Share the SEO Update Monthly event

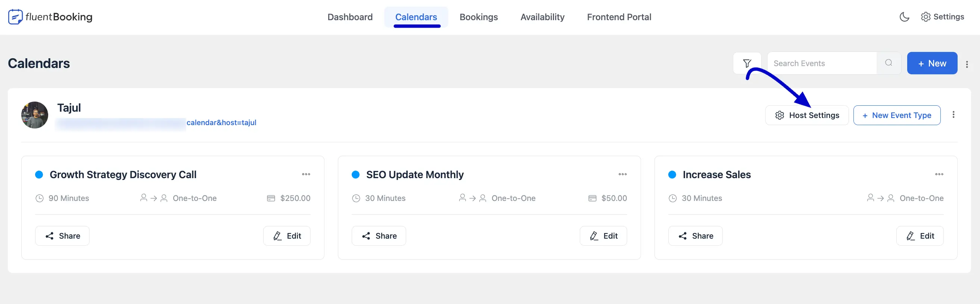coord(379,236)
